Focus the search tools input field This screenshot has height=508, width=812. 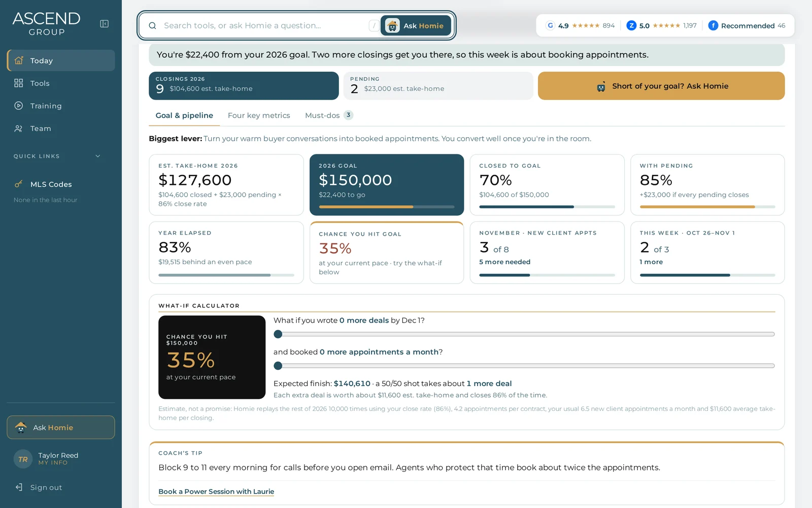pos(264,26)
